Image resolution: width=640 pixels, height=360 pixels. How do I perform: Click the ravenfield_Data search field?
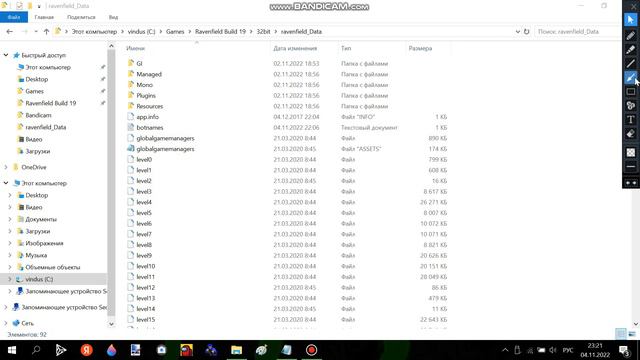[x=578, y=31]
